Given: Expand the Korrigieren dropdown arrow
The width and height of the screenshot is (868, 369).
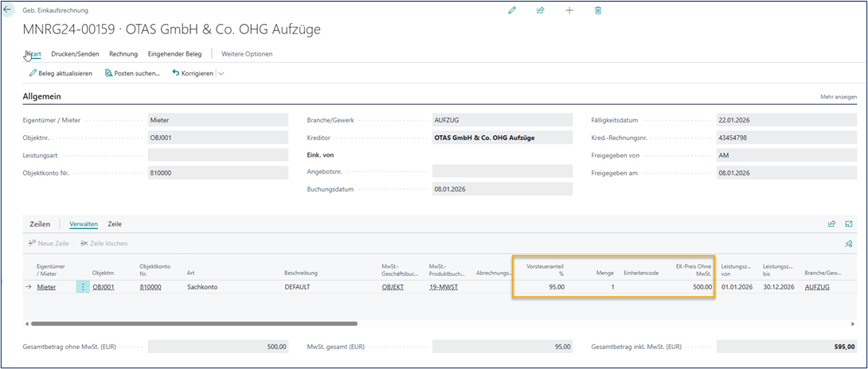Looking at the screenshot, I should click(221, 73).
